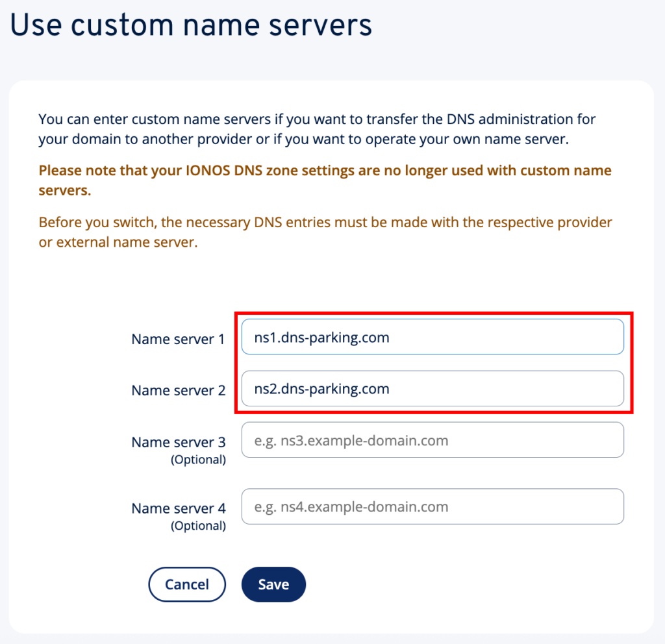Screen dimensions: 665x644
Task: Click the "Name server 4" label
Action: click(x=178, y=508)
